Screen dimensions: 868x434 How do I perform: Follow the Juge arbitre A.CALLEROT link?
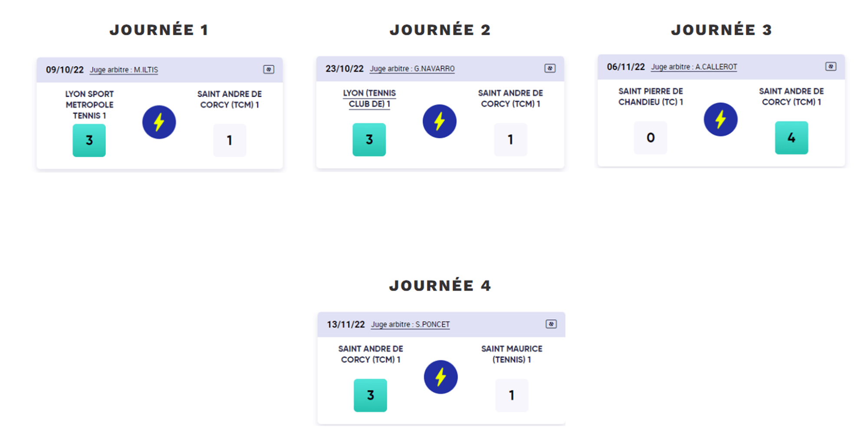pos(694,67)
